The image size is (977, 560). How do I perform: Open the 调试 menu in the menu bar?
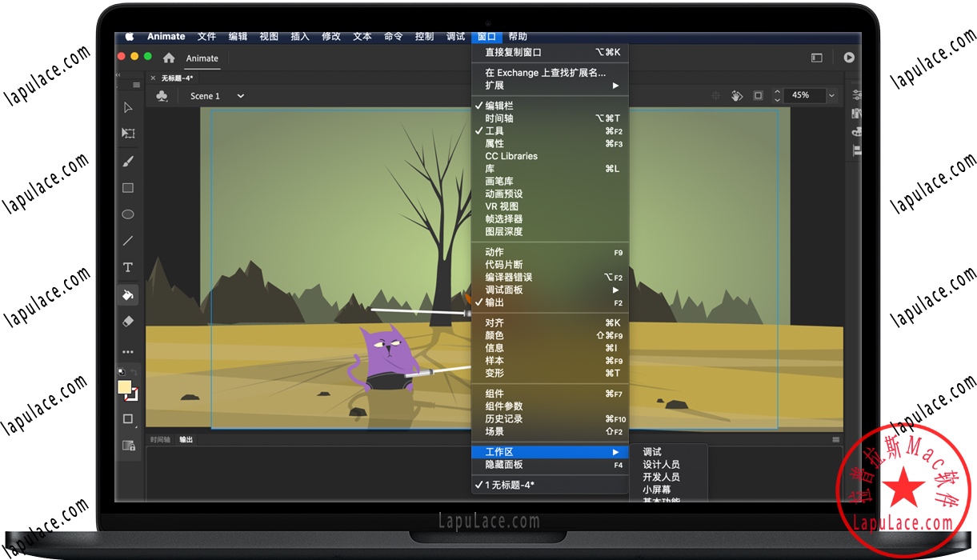454,36
